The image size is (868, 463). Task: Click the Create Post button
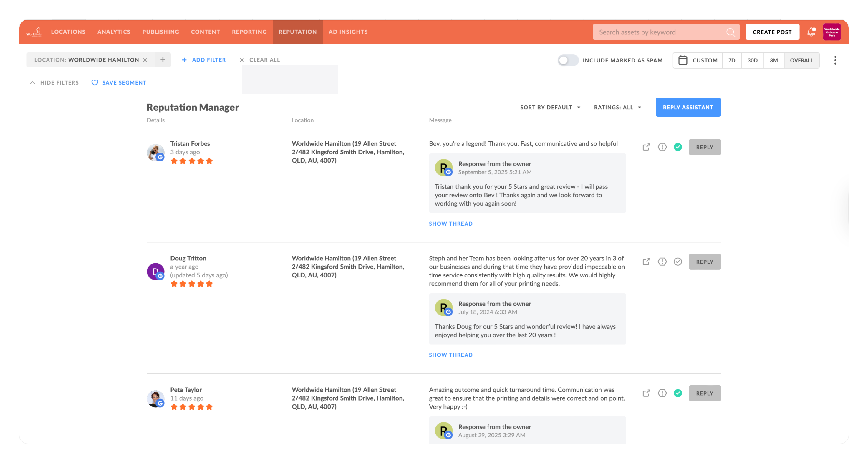click(x=772, y=32)
